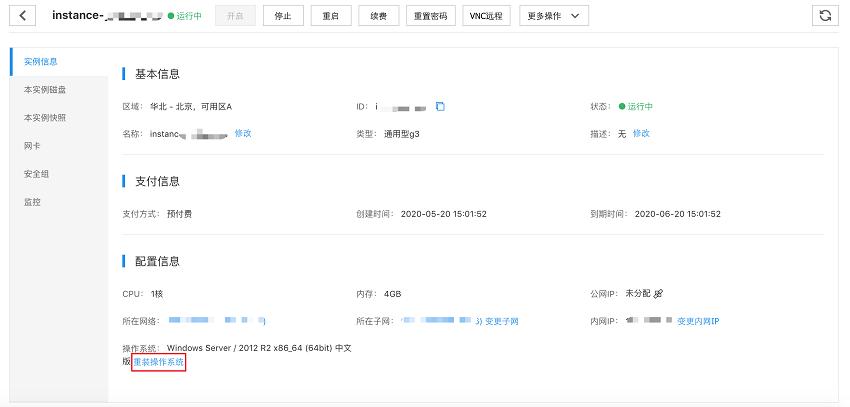850x407 pixels.
Task: Click the 续费 button
Action: (378, 16)
